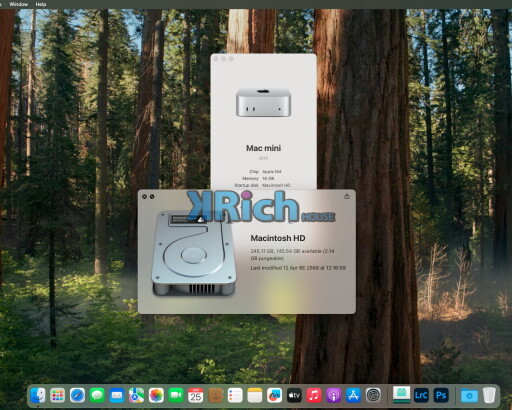Screen dimensions: 512x410
Task: Click the 'Macintosh HD' title text
Action: [x=278, y=238]
